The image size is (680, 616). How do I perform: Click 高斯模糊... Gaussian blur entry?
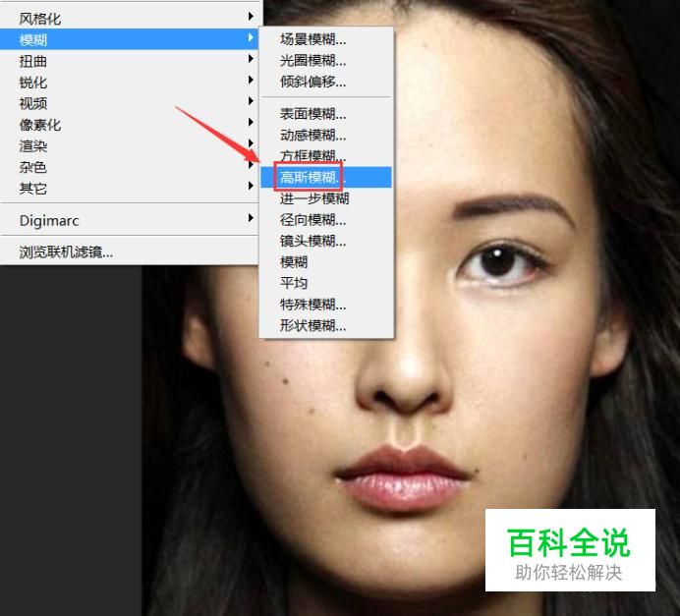326,177
